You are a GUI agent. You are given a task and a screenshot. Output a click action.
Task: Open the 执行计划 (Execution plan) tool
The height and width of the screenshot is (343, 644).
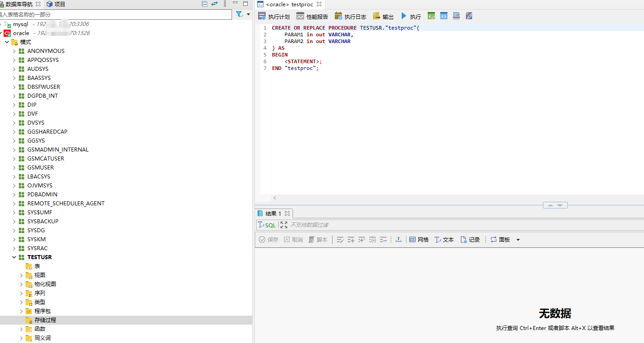click(x=274, y=17)
